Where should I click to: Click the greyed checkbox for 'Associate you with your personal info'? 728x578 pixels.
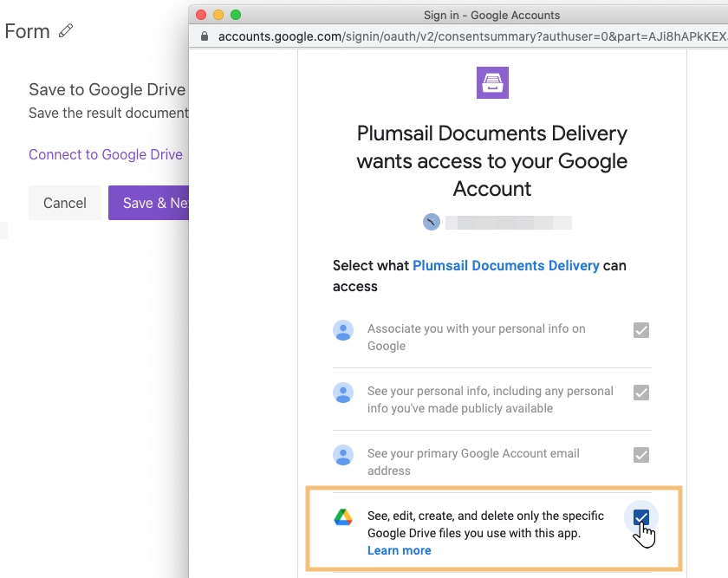pos(640,330)
